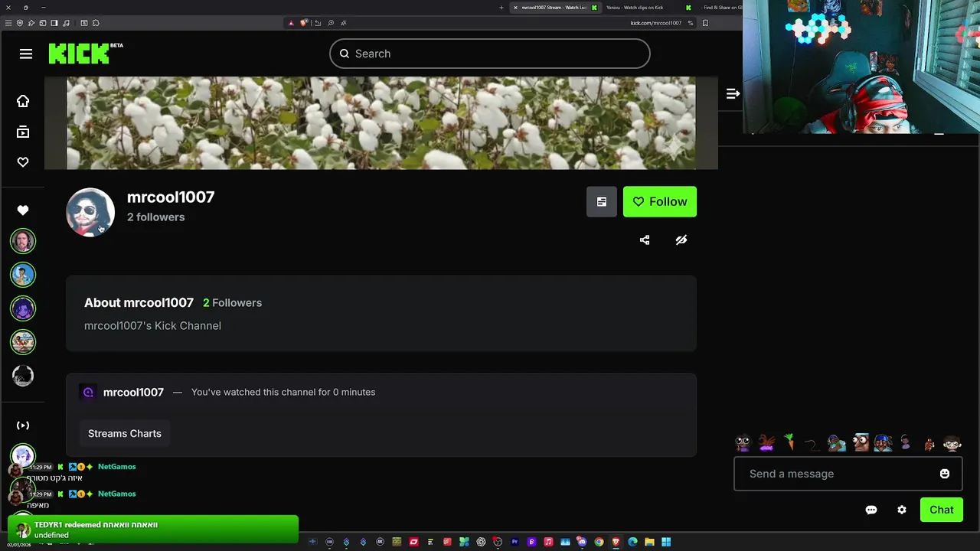Open the channel panel icon beside Follow
Screen dimensions: 980x551
[x=602, y=201]
